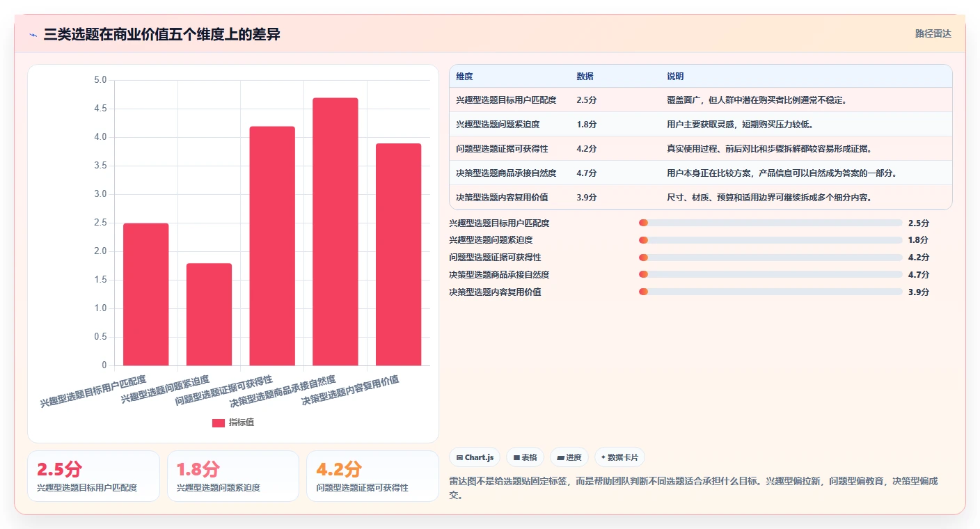Click the 3.9 bar for 决策型选题内容复用价值
Viewport: 980px width, 529px height.
[399, 254]
